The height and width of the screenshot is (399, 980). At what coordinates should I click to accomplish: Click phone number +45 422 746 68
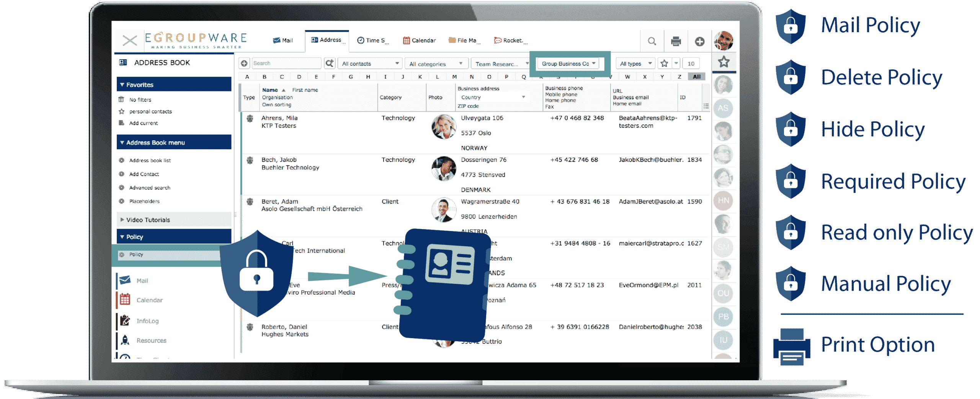[x=574, y=160]
